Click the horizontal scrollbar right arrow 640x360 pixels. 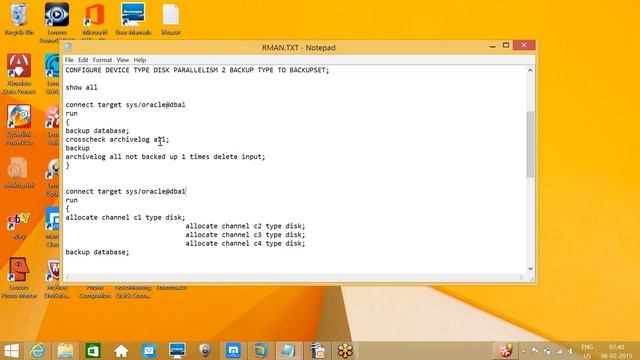(x=521, y=278)
